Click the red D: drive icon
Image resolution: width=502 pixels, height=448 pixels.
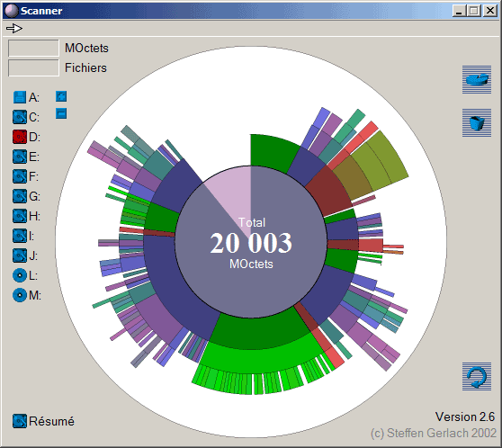tap(20, 137)
